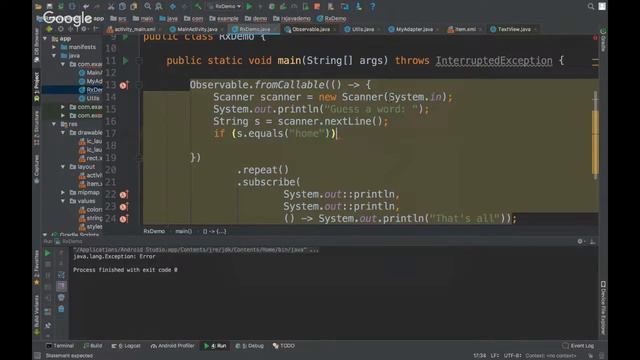Image resolution: width=640 pixels, height=360 pixels.
Task: Collapse the res folder node
Action: pos(54,124)
